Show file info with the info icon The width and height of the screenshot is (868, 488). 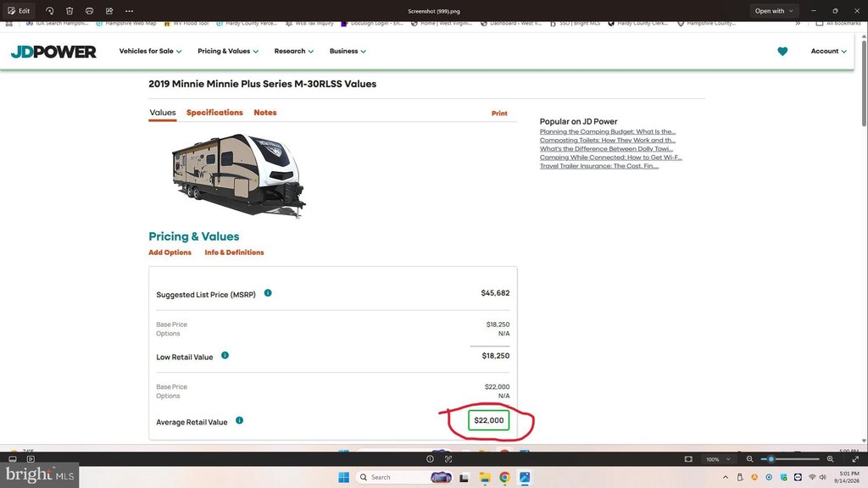[430, 458]
